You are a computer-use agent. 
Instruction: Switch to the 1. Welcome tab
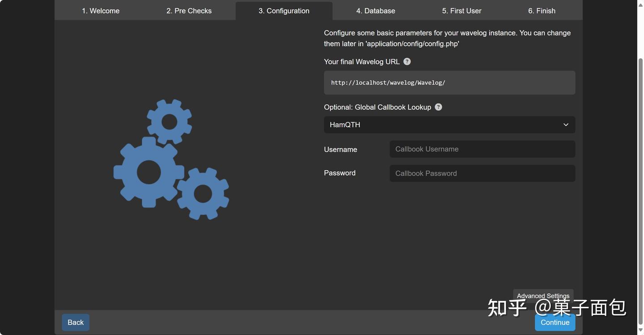pyautogui.click(x=101, y=11)
